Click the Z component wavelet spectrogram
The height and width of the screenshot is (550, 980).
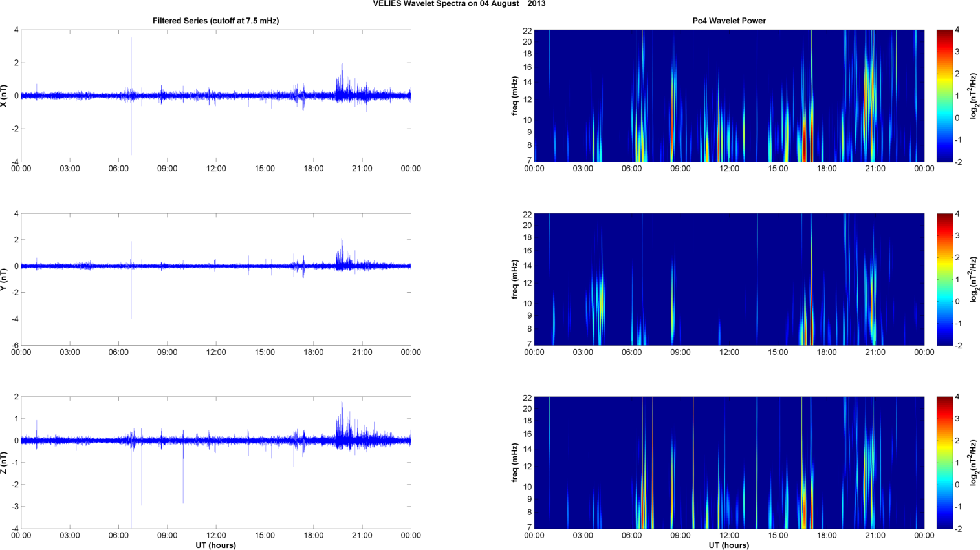pos(729,463)
